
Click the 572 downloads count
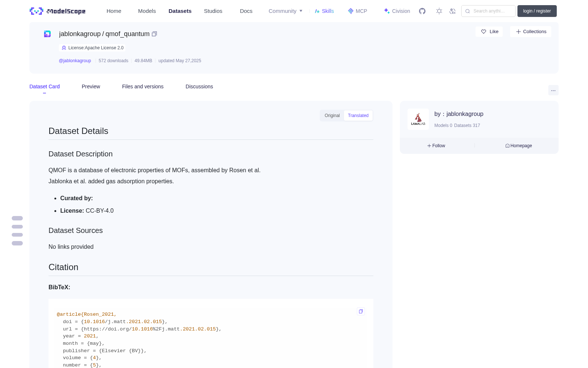(114, 61)
